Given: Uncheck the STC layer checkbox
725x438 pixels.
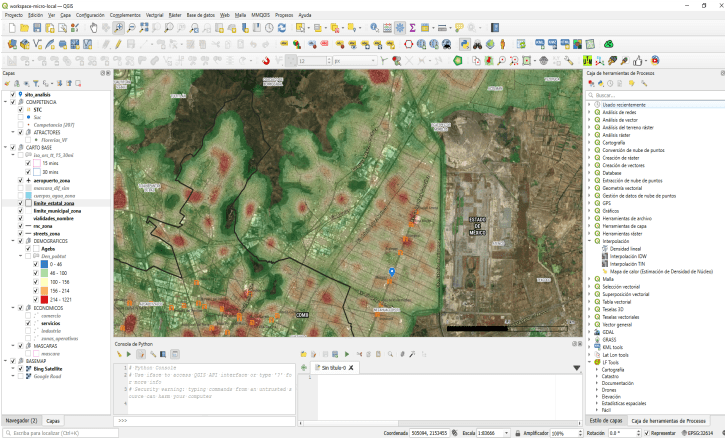Looking at the screenshot, I should (20, 110).
